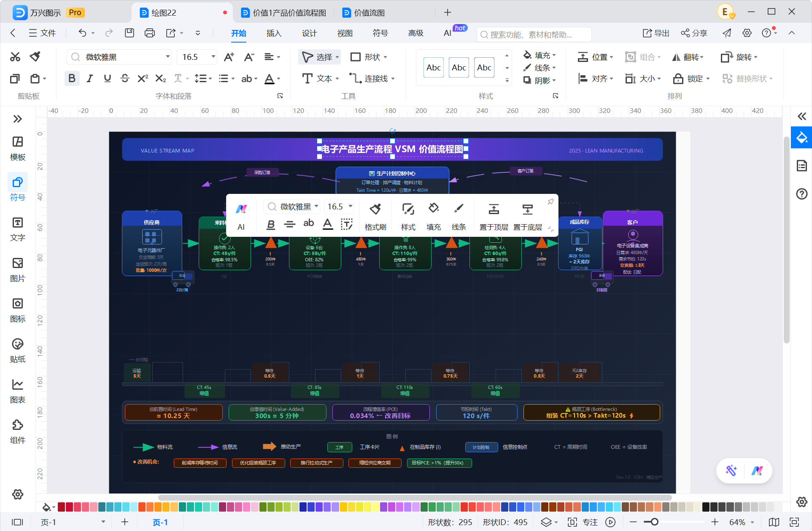Toggle the page list panel in the status bar
812x531 pixels.
pyautogui.click(x=17, y=522)
